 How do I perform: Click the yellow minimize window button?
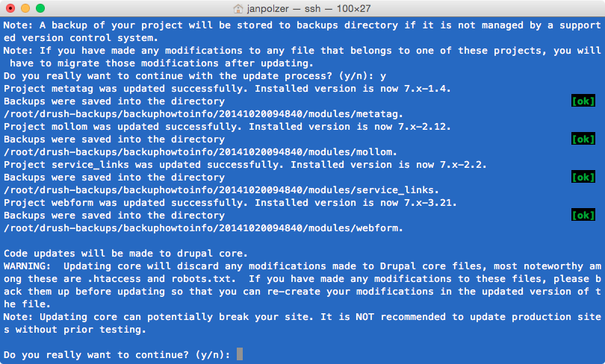[x=25, y=8]
